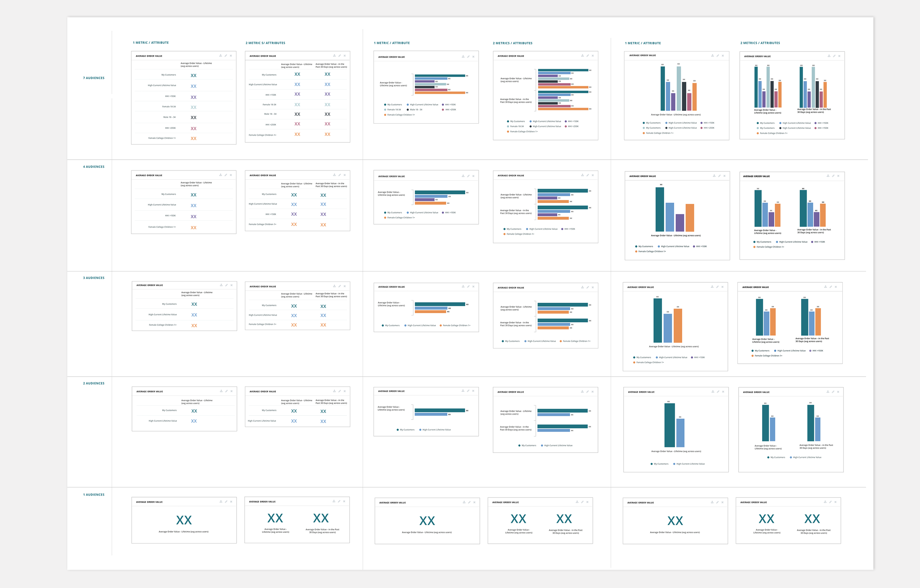The image size is (920, 588).
Task: Download the 4-audience two-metric horizontal bar card
Action: tap(582, 175)
